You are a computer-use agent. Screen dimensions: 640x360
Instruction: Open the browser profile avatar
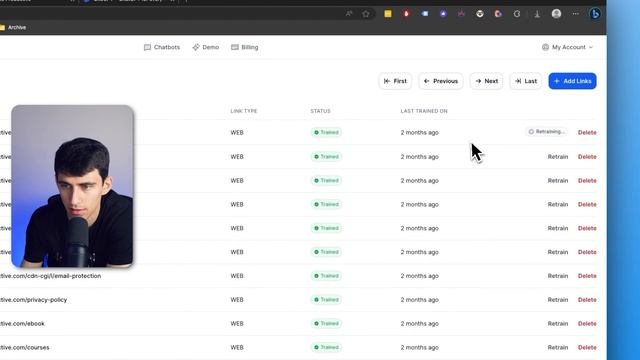pyautogui.click(x=556, y=14)
